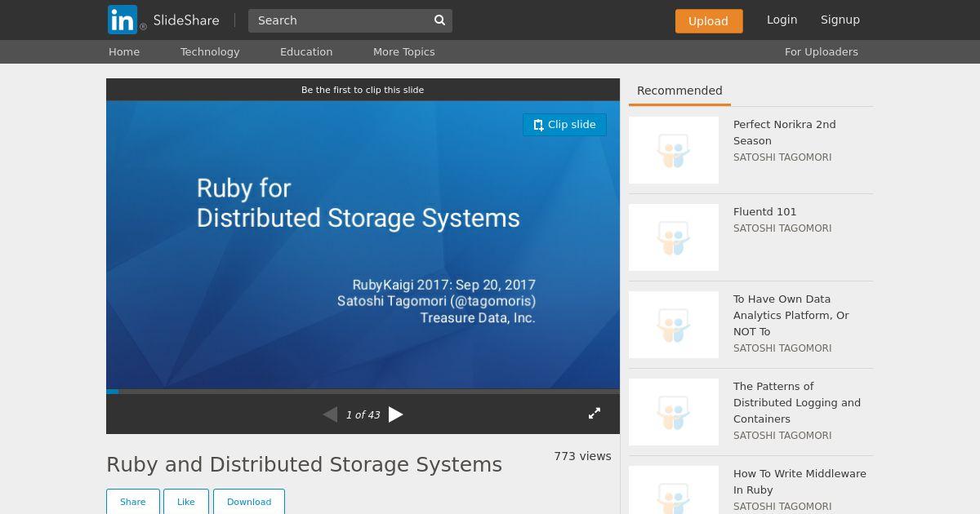Open the For Uploaders link
The image size is (980, 514).
pos(822,51)
